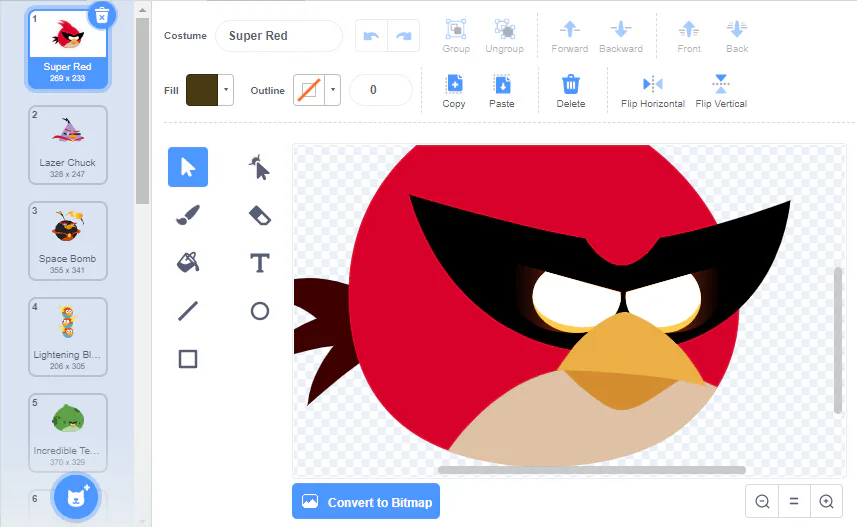Click the costume list vertical scrollbar
The width and height of the screenshot is (857, 527).
tap(142, 111)
